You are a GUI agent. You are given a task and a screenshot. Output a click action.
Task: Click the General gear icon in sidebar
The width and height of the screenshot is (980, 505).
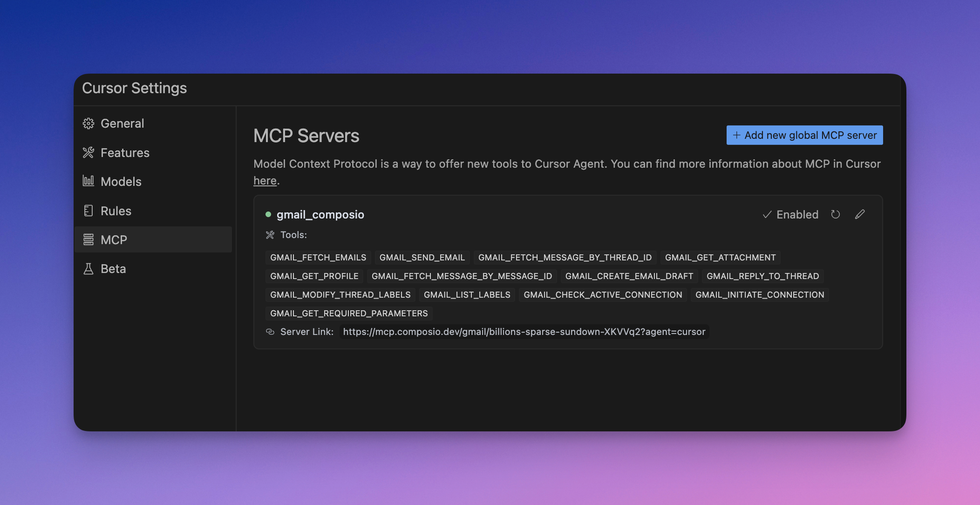(x=88, y=123)
